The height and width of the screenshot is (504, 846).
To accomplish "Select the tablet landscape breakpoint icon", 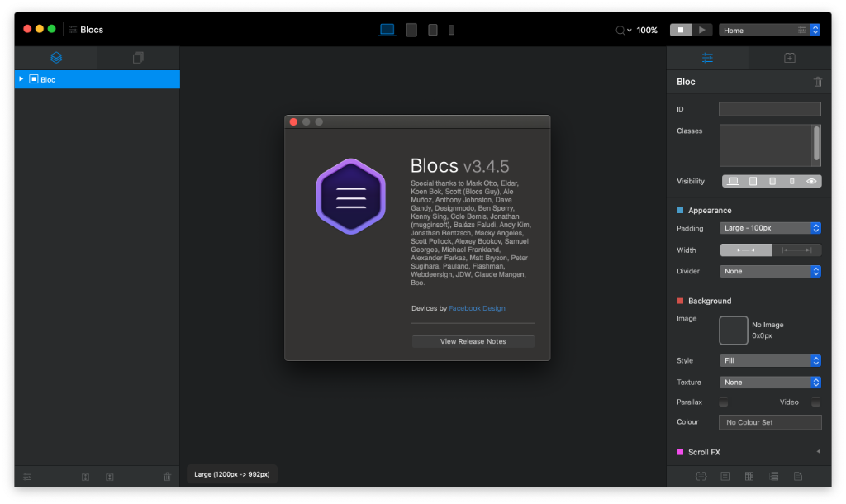I will pos(411,30).
